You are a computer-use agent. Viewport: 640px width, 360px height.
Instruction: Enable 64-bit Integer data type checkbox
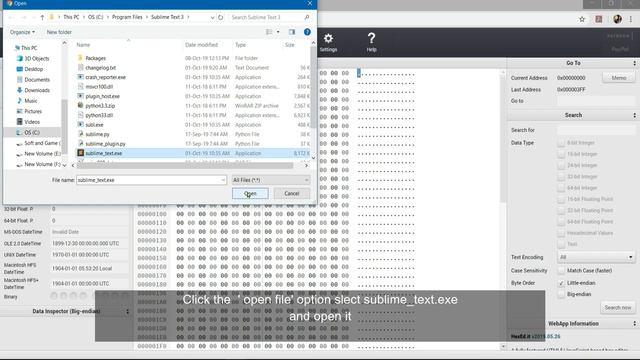(x=561, y=188)
